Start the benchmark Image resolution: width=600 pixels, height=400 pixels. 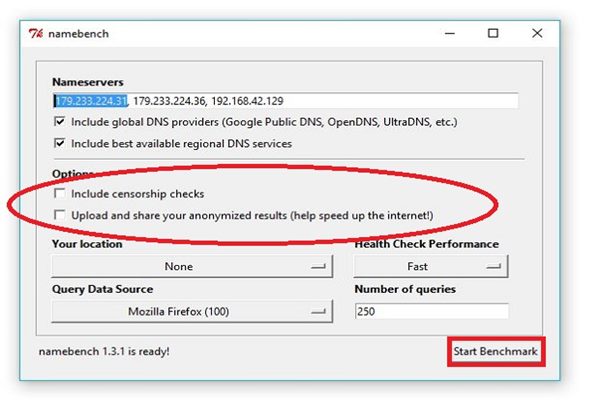[x=496, y=351]
